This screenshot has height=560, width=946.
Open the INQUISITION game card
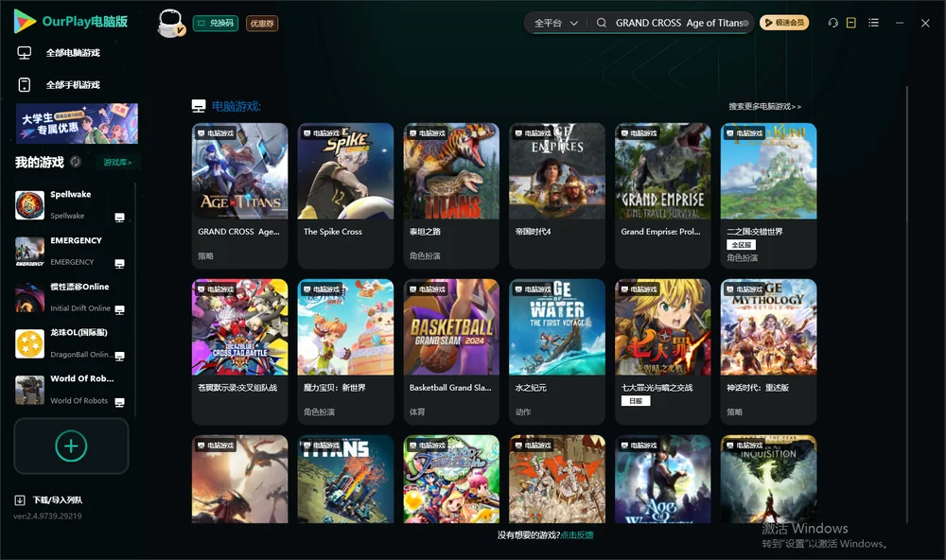click(768, 480)
